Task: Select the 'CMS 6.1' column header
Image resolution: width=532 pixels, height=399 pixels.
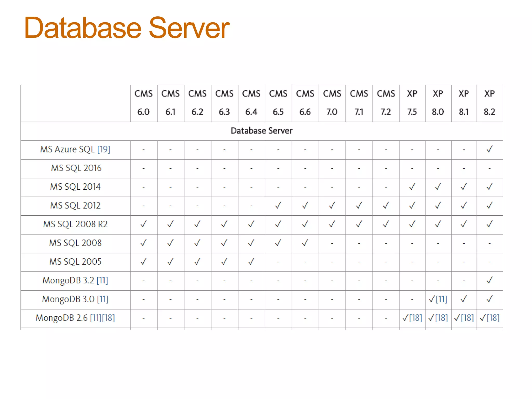Action: coord(171,103)
